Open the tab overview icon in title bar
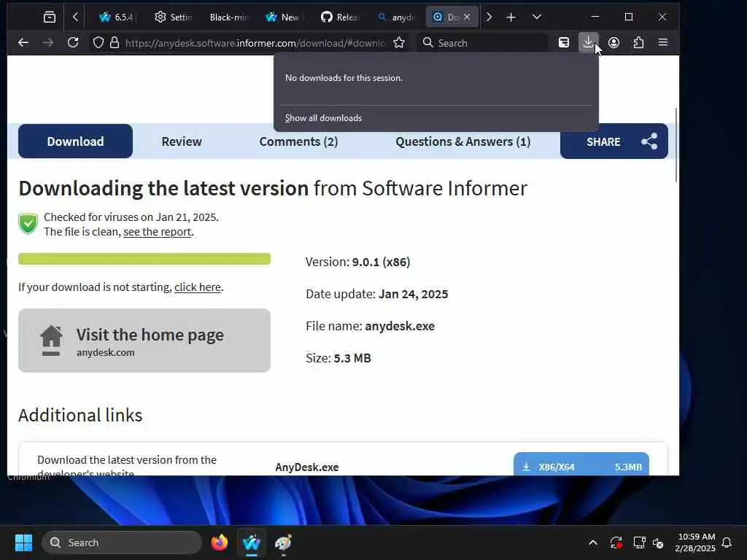The width and height of the screenshot is (747, 560). click(x=50, y=17)
